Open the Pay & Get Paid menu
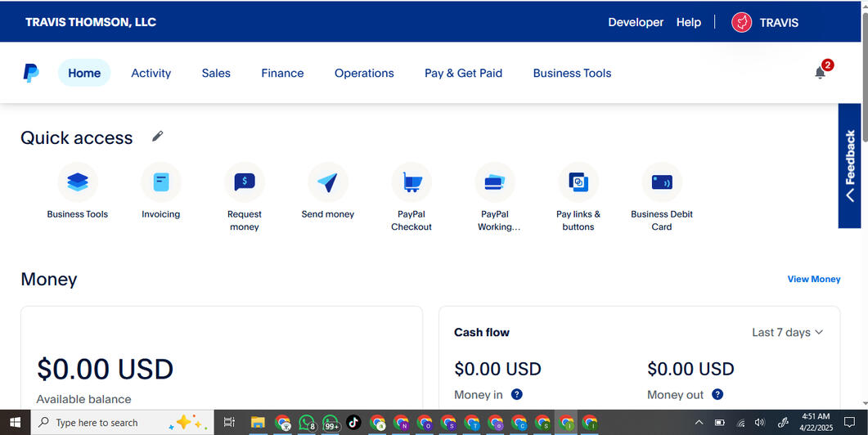The width and height of the screenshot is (868, 435). 463,73
